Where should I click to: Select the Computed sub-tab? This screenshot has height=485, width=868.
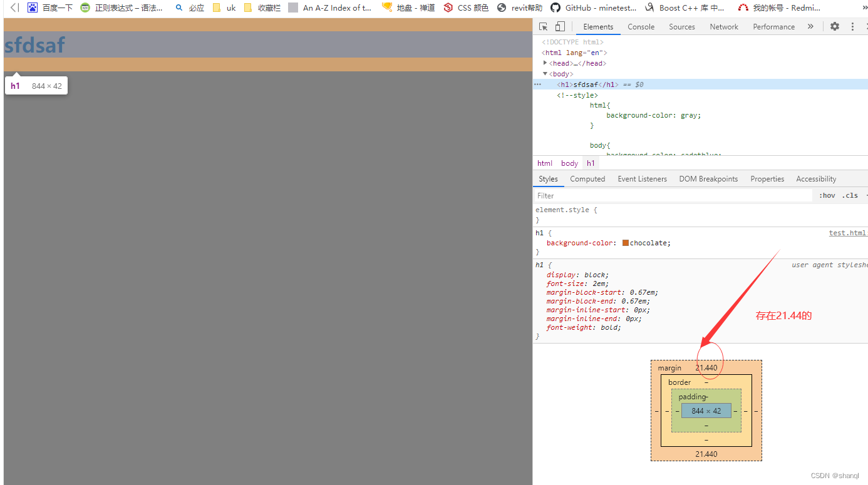point(587,179)
